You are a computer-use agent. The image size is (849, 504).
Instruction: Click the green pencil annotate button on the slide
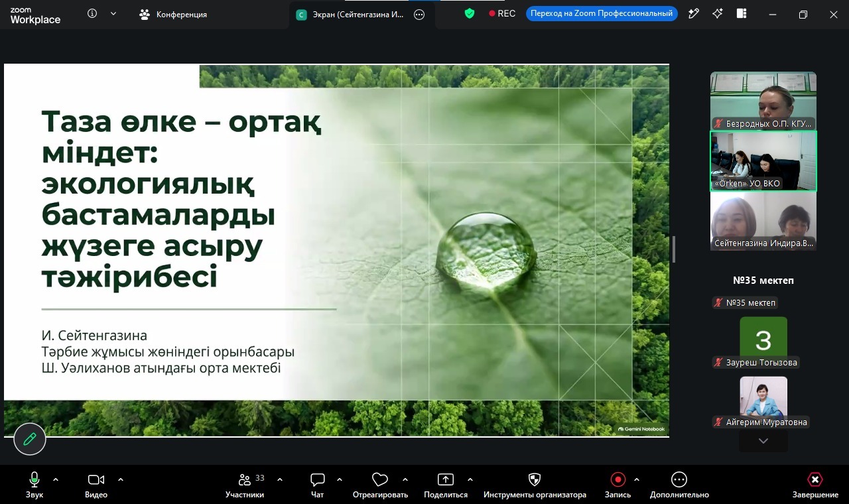tap(30, 439)
